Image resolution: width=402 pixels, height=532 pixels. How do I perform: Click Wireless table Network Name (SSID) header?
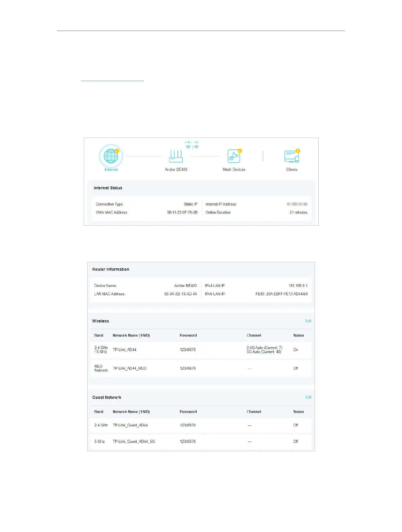[x=131, y=335]
